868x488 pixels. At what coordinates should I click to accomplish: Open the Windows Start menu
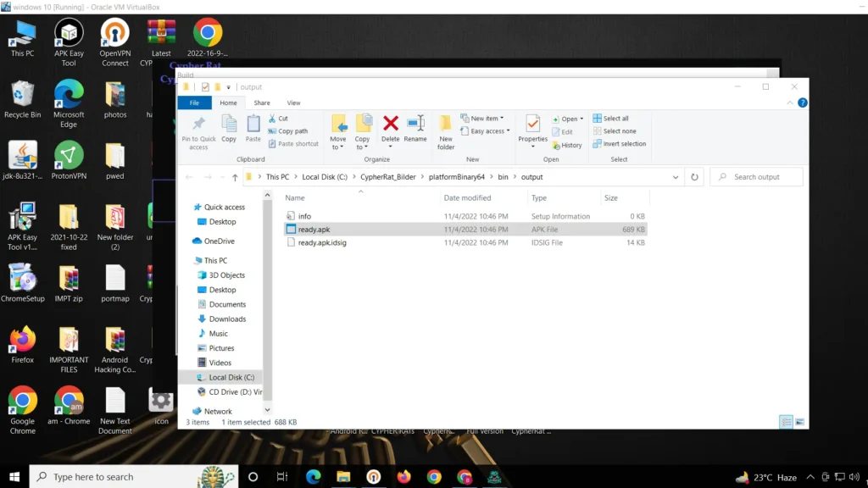click(x=14, y=477)
